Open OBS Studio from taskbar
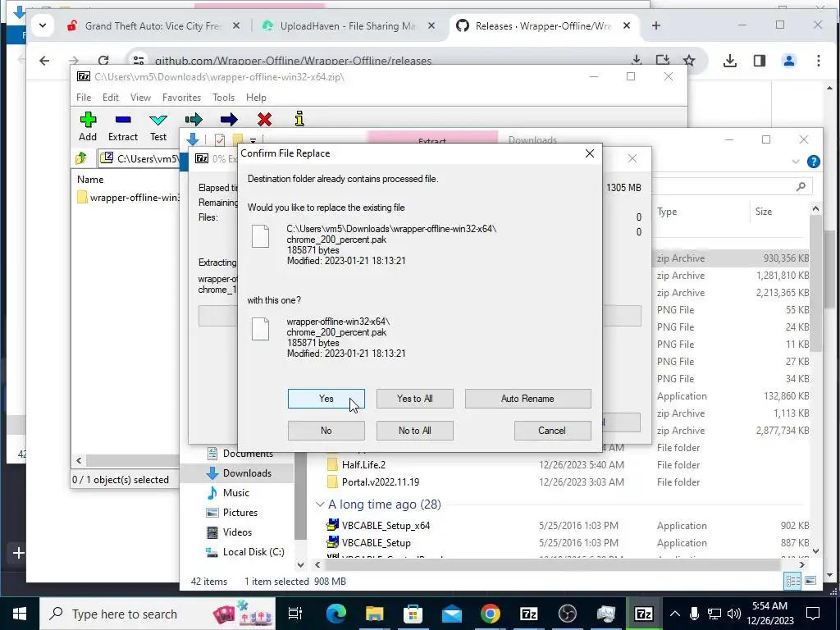 coord(568,614)
